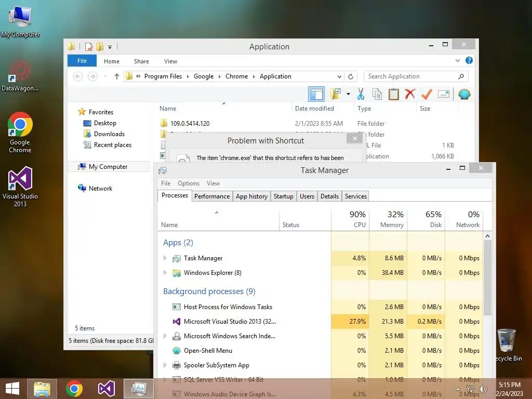Click the search magnifier icon in Explorer
This screenshot has width=532, height=399.
pos(461,76)
